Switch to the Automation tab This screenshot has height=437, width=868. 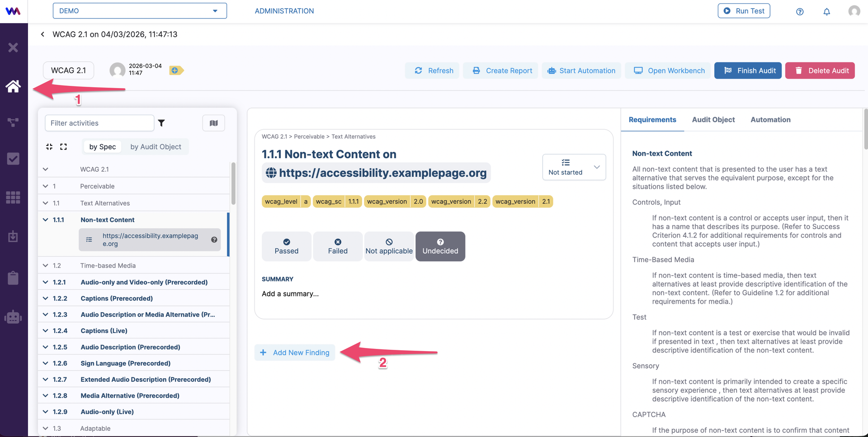[770, 120]
